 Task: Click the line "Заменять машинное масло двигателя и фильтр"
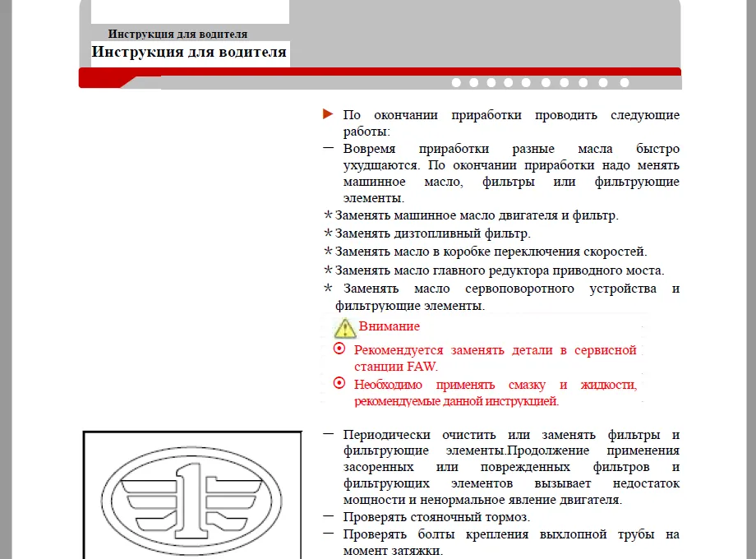coord(477,215)
